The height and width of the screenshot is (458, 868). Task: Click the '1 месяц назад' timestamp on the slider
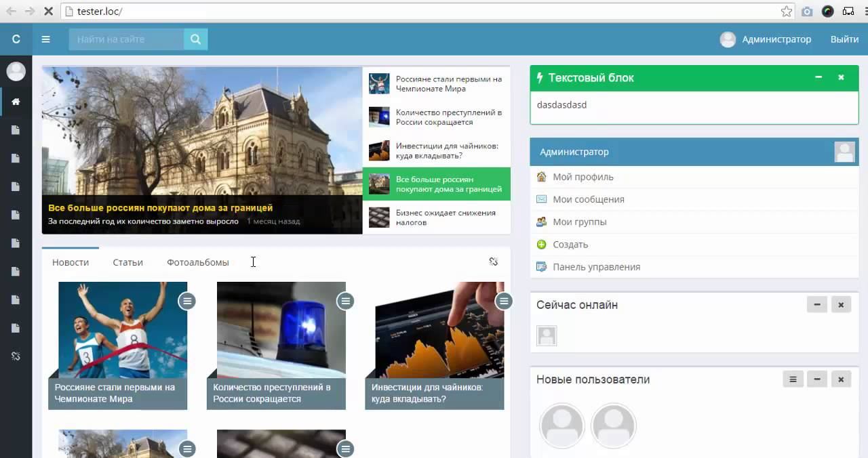(273, 222)
